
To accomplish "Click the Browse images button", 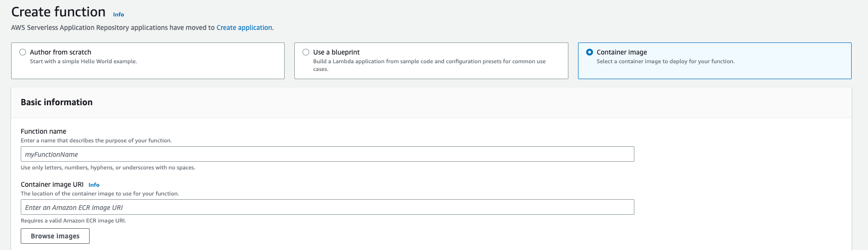I will tap(55, 236).
